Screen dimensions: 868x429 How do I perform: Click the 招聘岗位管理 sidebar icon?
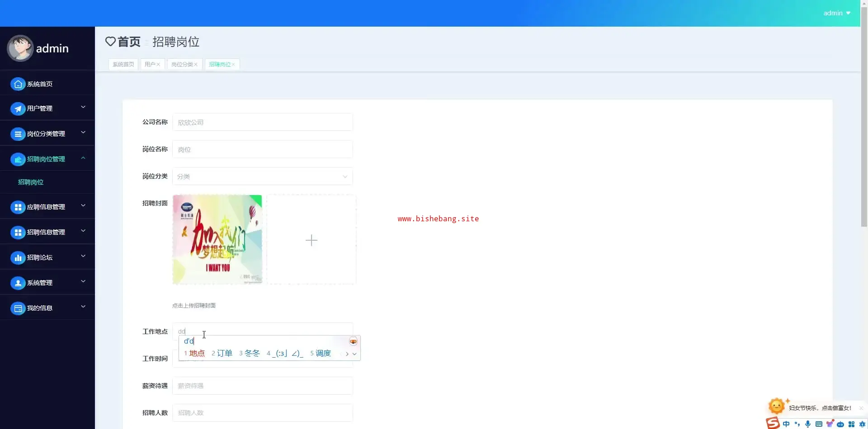tap(18, 159)
